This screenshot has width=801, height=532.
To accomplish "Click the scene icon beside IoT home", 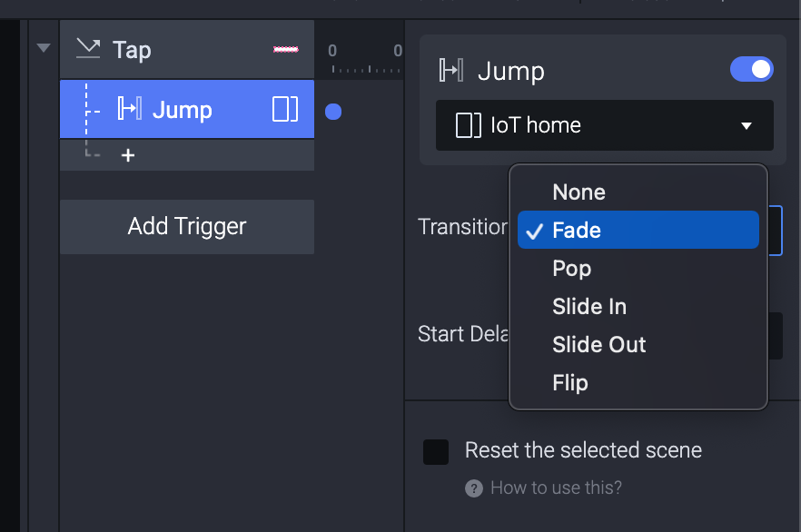I will (468, 125).
